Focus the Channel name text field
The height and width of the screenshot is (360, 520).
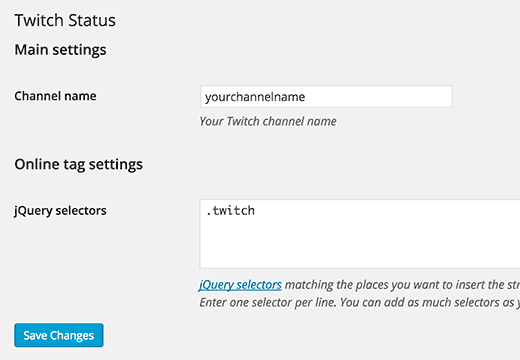pyautogui.click(x=326, y=97)
